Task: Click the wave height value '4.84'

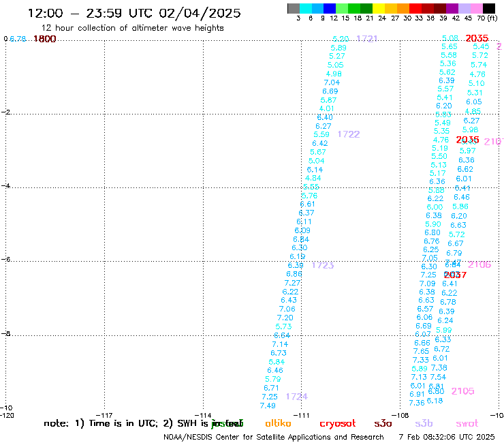Action: click(x=313, y=179)
